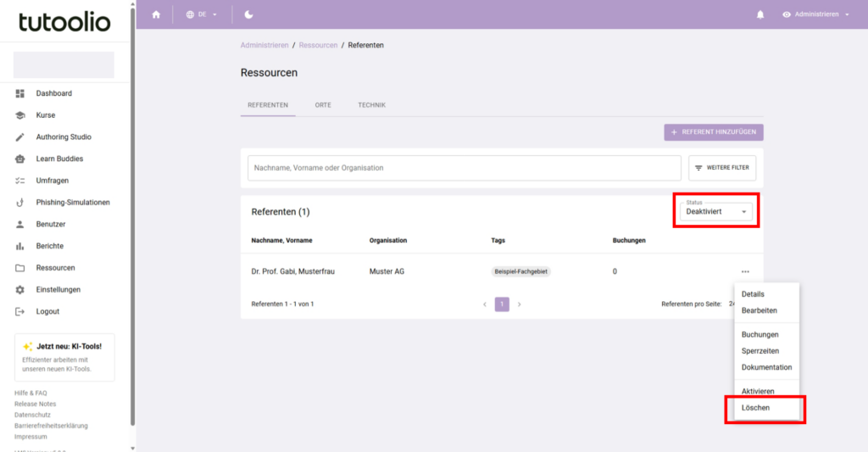Click Administrieren breadcrumb link

click(264, 46)
